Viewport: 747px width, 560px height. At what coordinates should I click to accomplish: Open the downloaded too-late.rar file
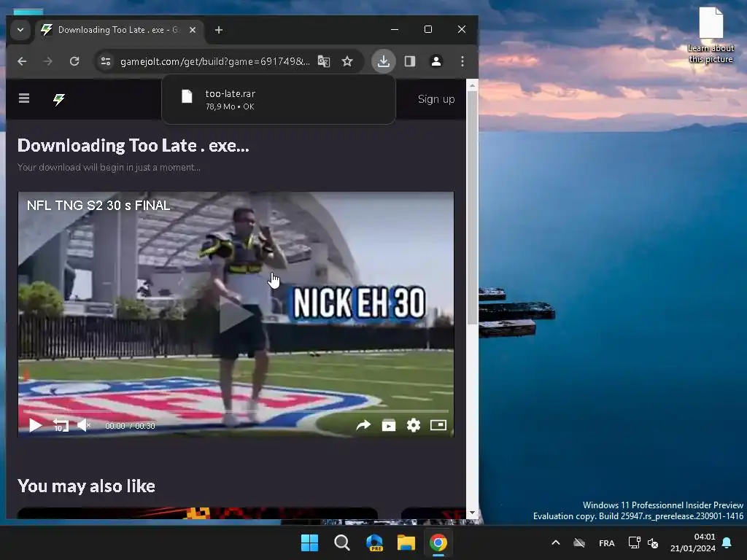(x=278, y=99)
